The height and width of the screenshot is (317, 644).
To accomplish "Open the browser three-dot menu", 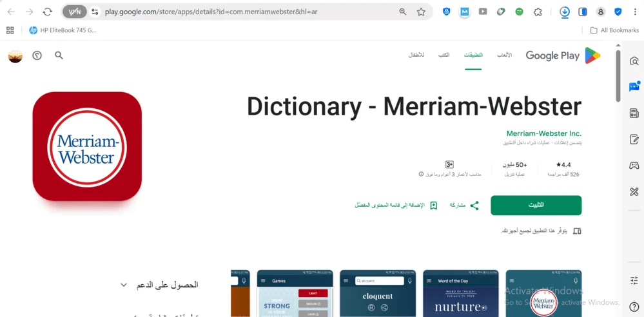I will coord(636,12).
